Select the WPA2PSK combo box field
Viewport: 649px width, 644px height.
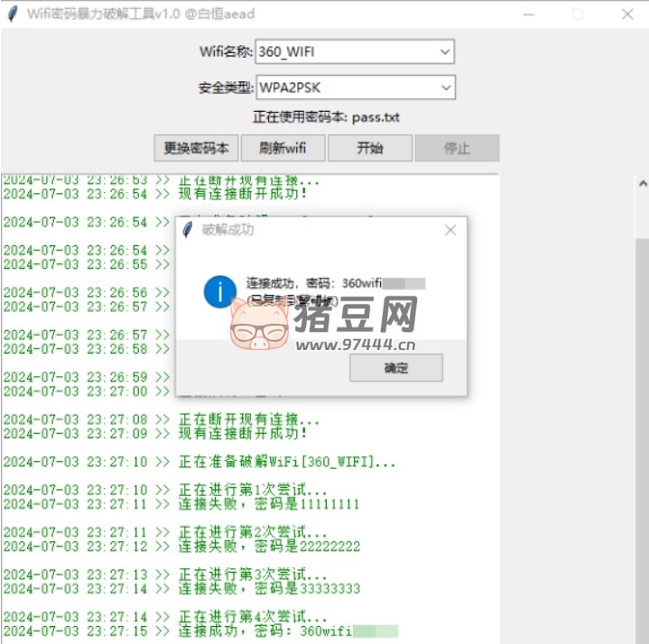click(345, 87)
